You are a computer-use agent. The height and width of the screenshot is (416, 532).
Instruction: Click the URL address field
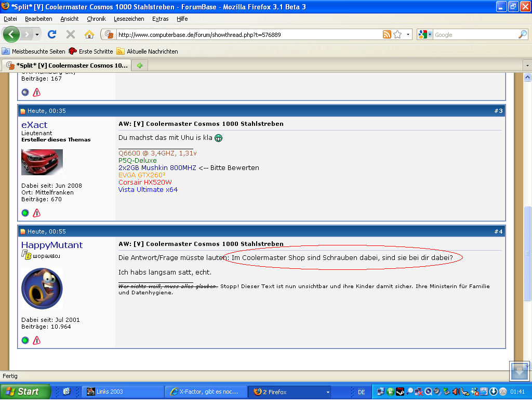249,35
